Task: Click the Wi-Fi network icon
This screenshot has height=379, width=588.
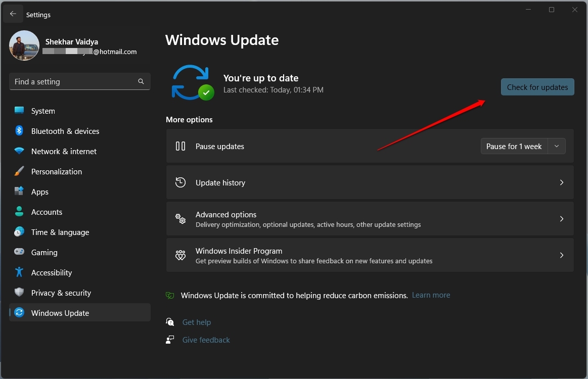Action: [x=19, y=151]
